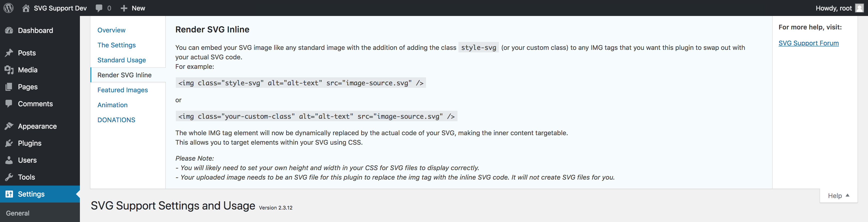Click the Render SVG Inline heading
The width and height of the screenshot is (868, 222).
[212, 30]
